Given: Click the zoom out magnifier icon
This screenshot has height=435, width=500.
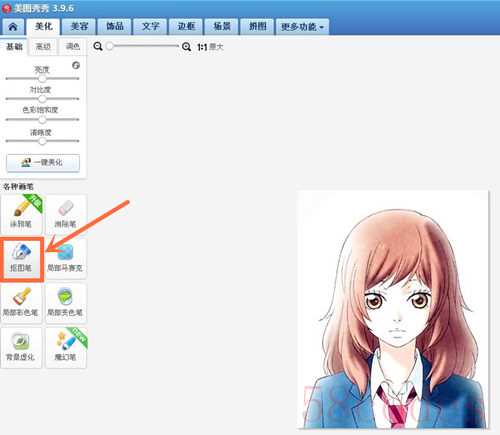Looking at the screenshot, I should 98,46.
